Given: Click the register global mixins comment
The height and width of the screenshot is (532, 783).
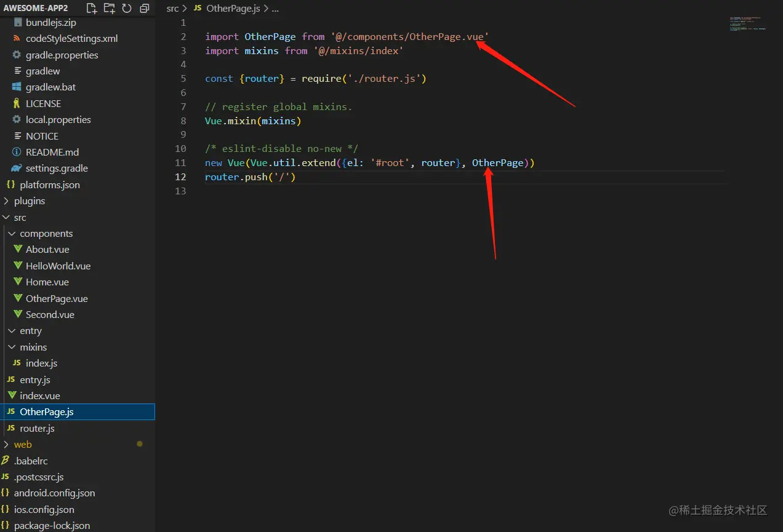Looking at the screenshot, I should pos(278,107).
